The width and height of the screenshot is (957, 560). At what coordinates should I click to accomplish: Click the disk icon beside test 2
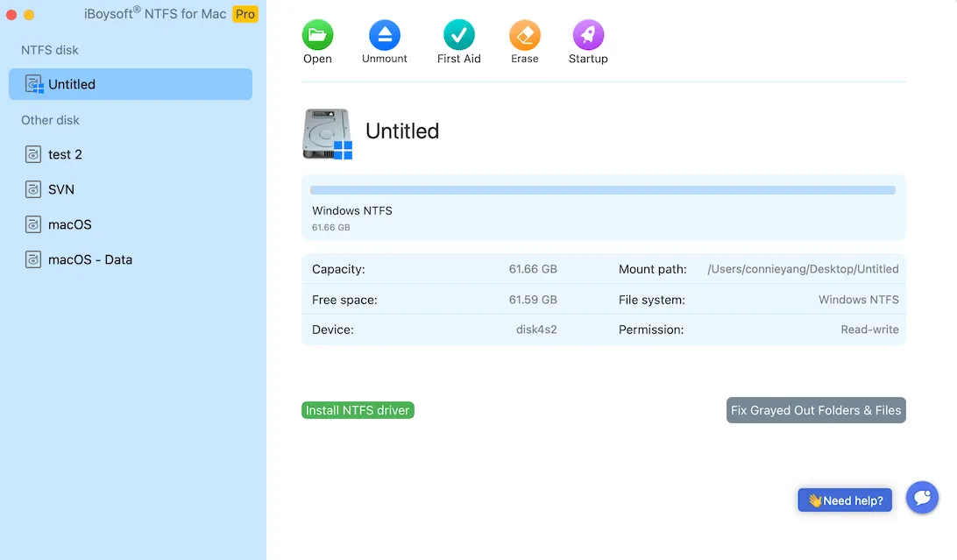click(x=33, y=154)
